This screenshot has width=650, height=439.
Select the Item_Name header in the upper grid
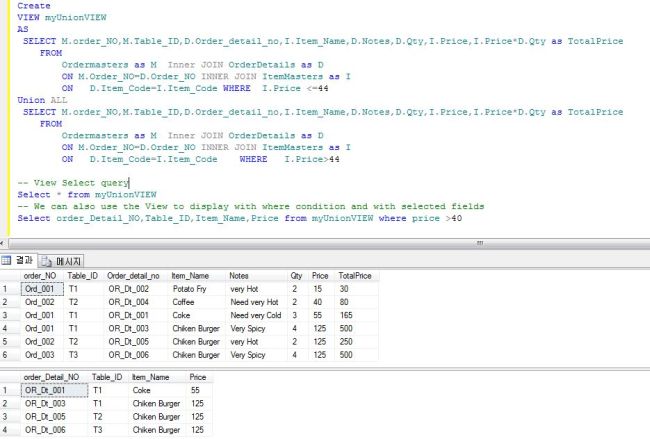[x=196, y=276]
